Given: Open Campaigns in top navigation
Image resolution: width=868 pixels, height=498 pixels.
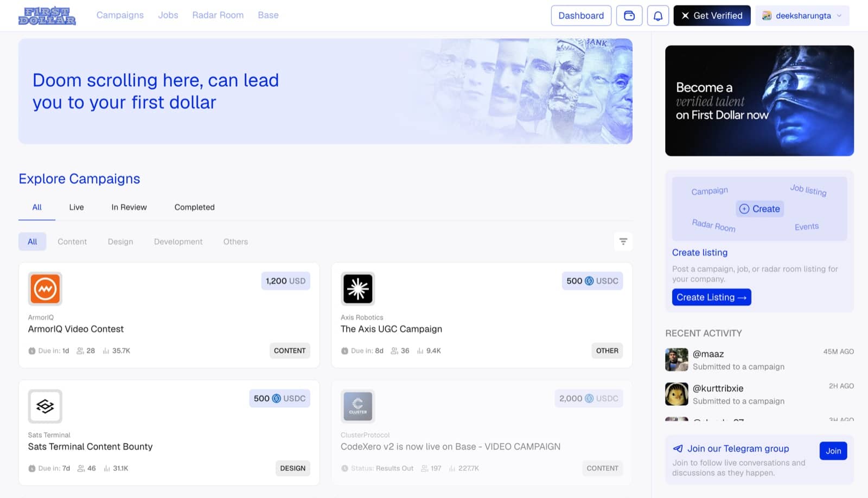Looking at the screenshot, I should (x=120, y=15).
